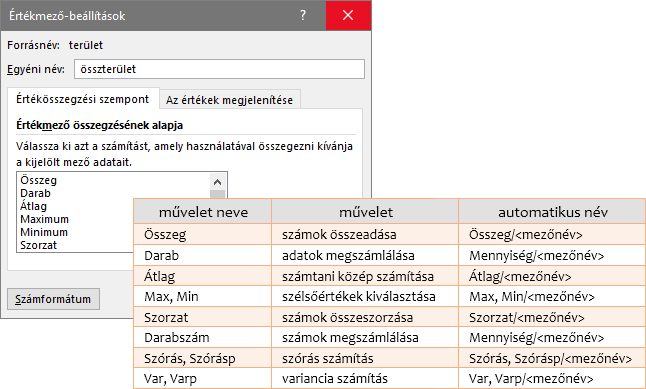Click the Forrásnév terület label

tap(55, 45)
